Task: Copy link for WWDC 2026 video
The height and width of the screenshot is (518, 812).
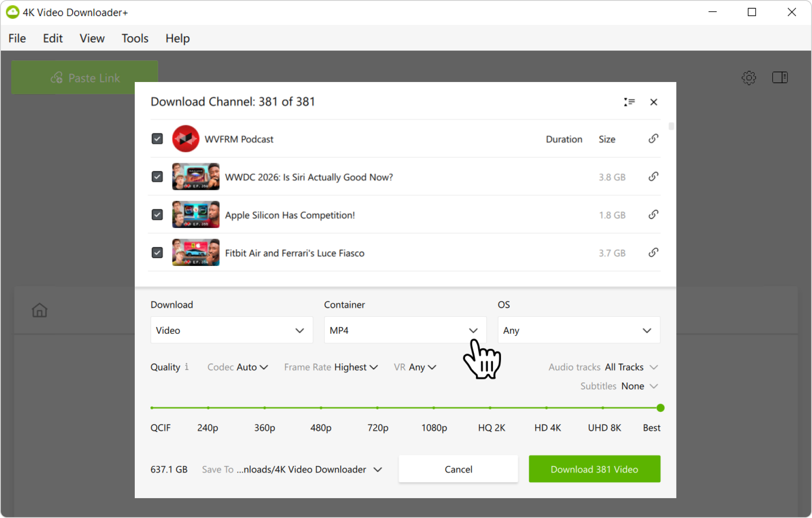Action: (653, 177)
